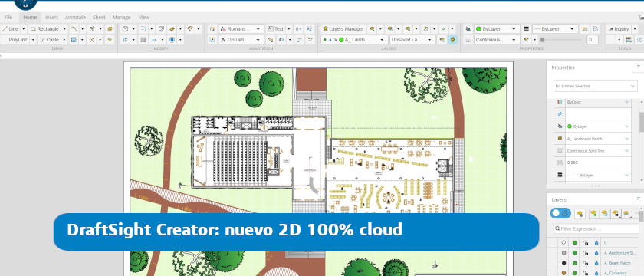Select the Line drawing tool

(x=10, y=29)
